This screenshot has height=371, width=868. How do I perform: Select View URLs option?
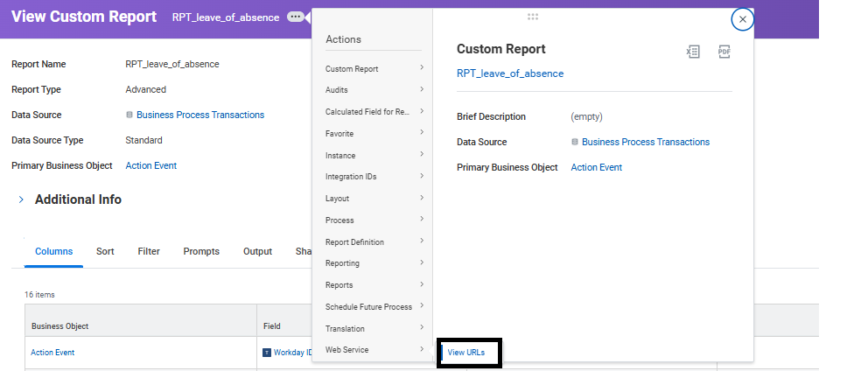pyautogui.click(x=466, y=352)
